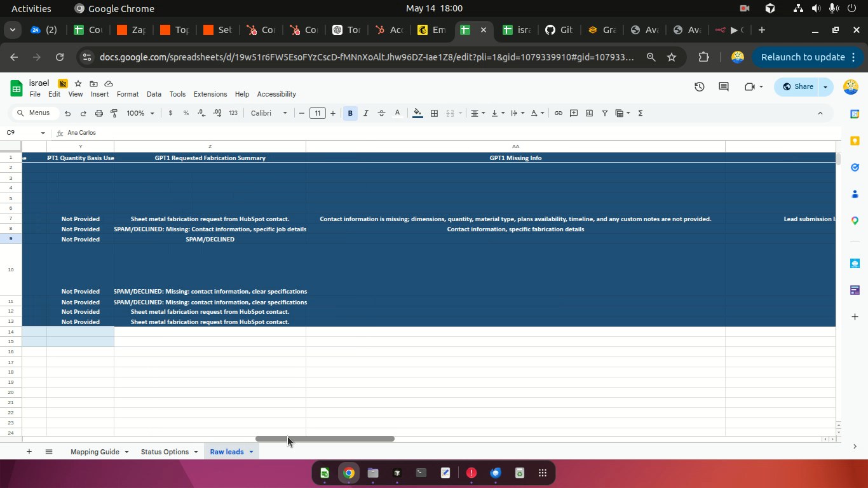
Task: Print the spreadsheet
Action: point(98,113)
